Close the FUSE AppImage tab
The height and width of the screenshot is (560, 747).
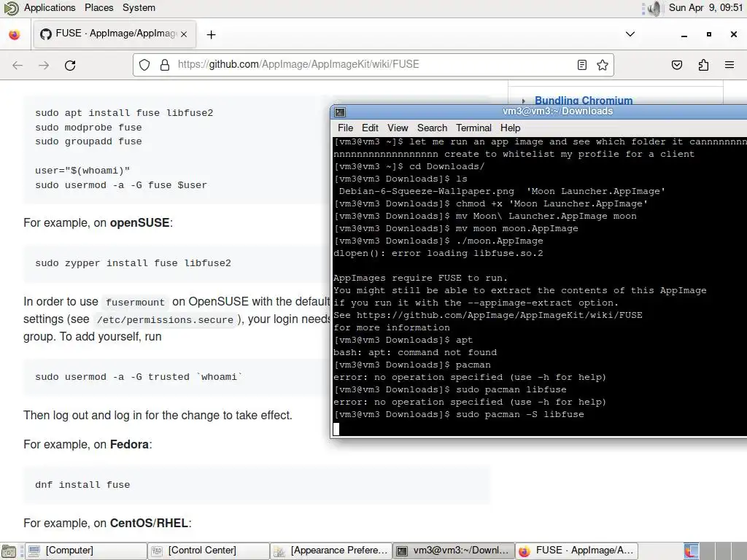[184, 34]
